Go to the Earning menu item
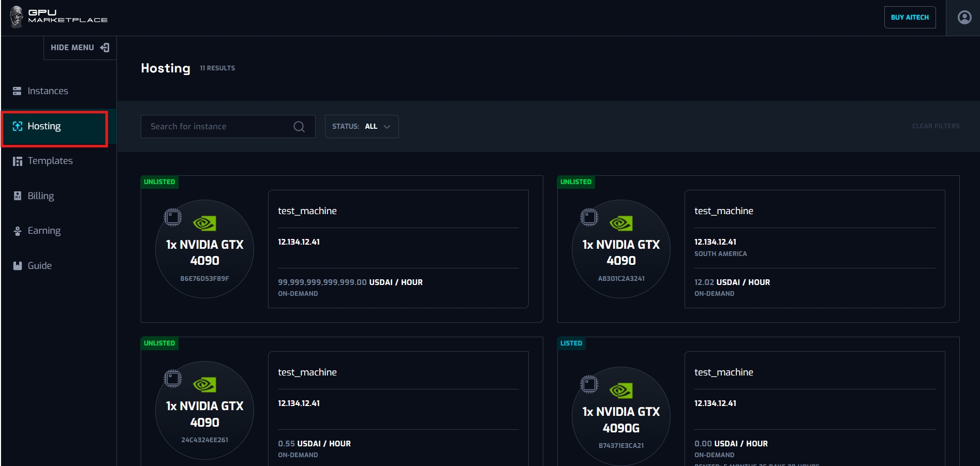980x466 pixels. [x=44, y=231]
